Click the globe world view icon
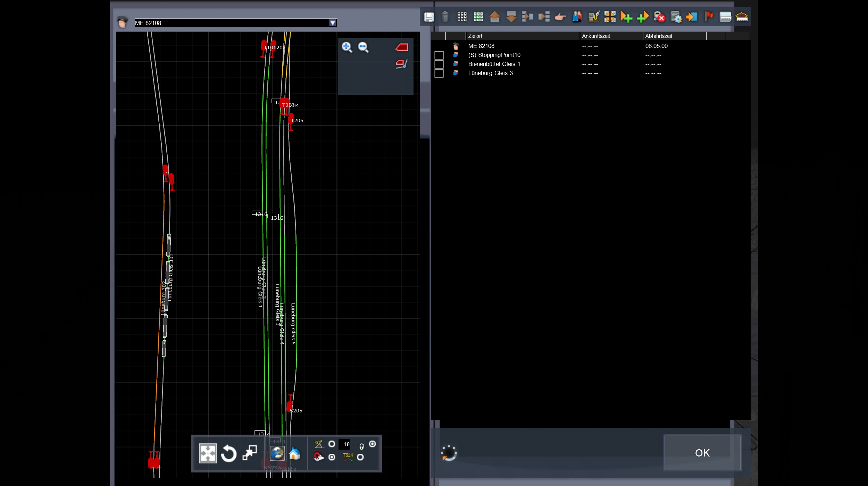 point(277,453)
